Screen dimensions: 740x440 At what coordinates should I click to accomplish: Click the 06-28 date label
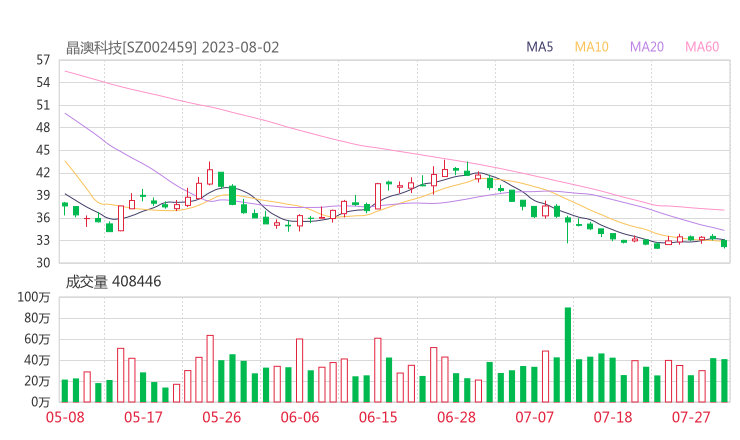point(456,417)
